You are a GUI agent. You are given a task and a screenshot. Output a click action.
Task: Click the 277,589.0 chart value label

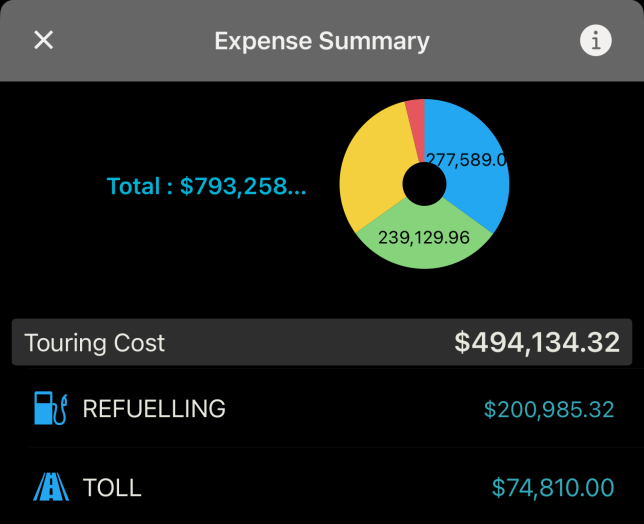(x=467, y=159)
